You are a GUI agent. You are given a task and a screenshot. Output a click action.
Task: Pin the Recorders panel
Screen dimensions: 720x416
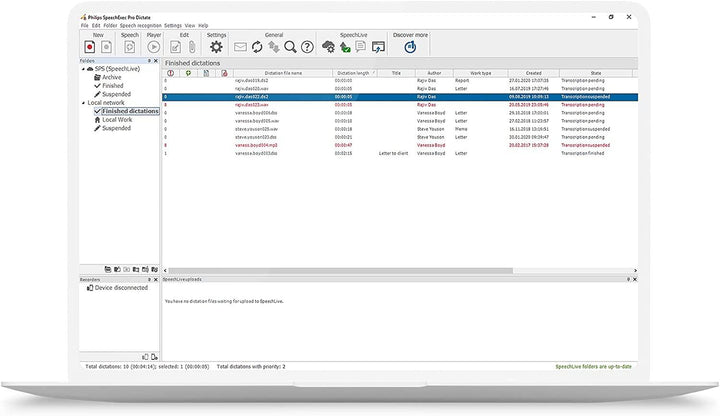(149, 280)
